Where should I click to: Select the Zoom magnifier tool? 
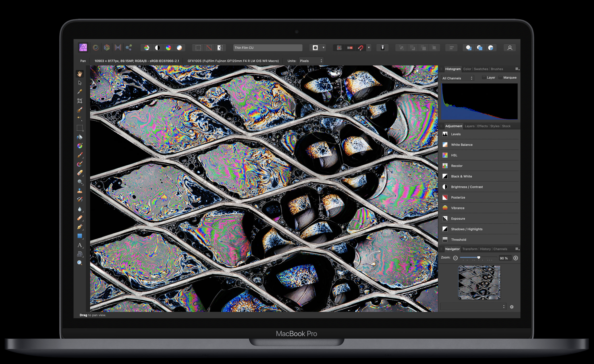coord(80,263)
